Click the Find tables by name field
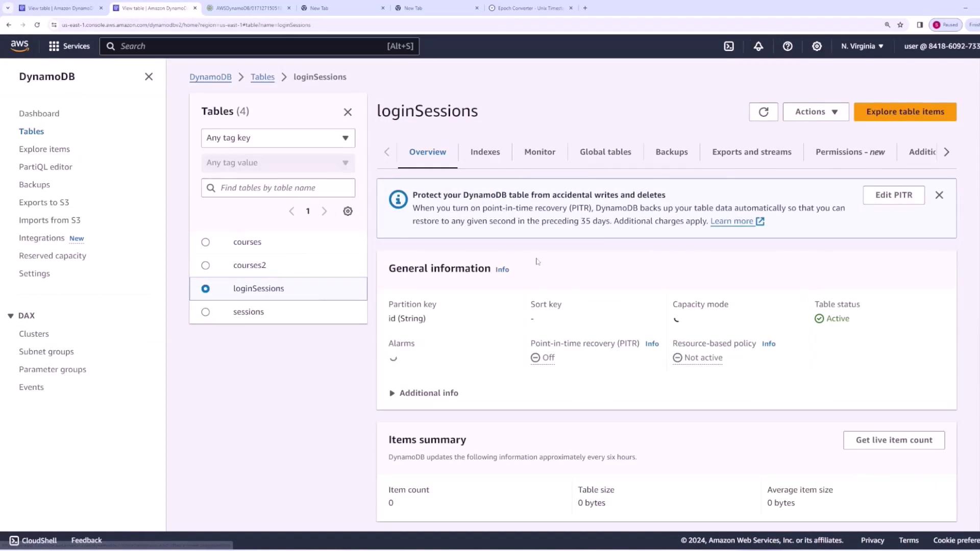The width and height of the screenshot is (980, 551). (x=284, y=188)
